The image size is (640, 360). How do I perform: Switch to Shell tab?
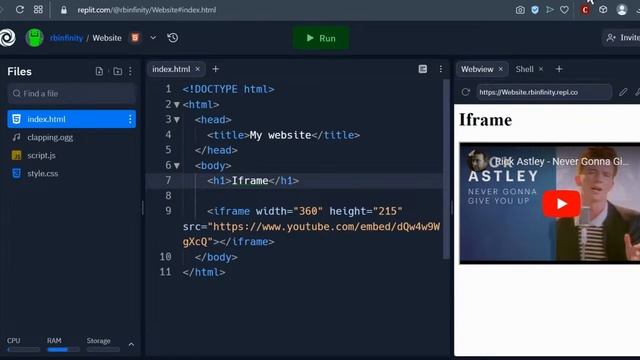click(x=524, y=69)
